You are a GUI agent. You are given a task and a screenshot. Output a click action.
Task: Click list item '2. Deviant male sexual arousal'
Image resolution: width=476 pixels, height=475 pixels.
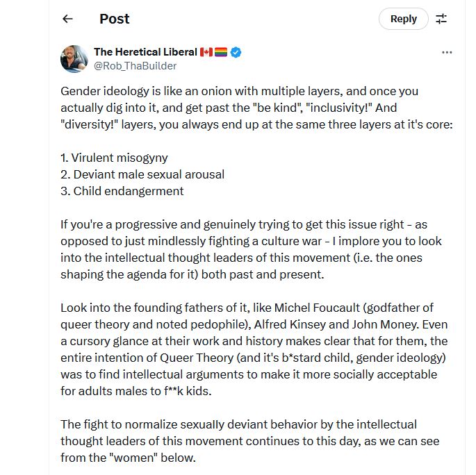pos(142,174)
